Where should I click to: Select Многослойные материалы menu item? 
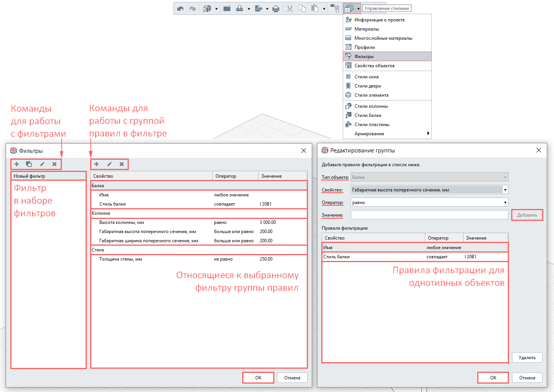(387, 38)
